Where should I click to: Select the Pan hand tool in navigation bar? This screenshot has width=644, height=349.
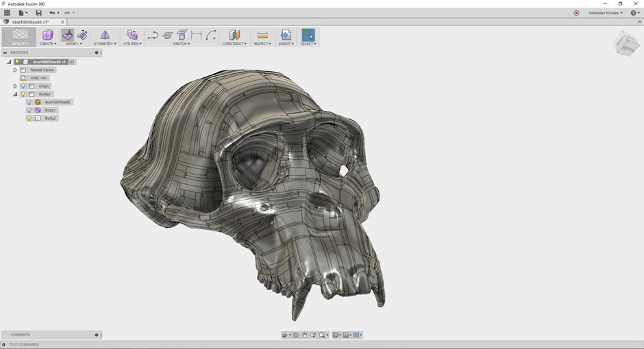coord(304,335)
